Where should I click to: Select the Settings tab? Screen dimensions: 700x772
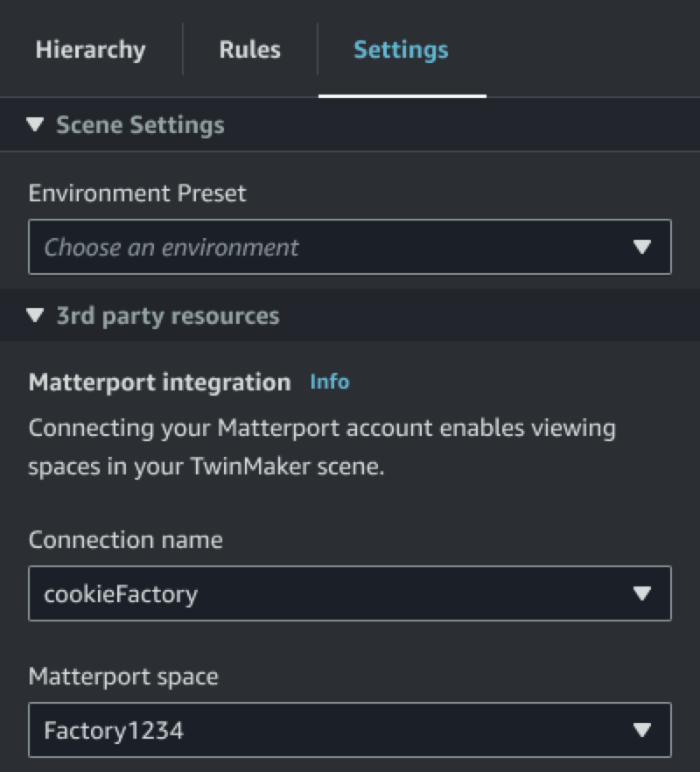click(x=400, y=50)
